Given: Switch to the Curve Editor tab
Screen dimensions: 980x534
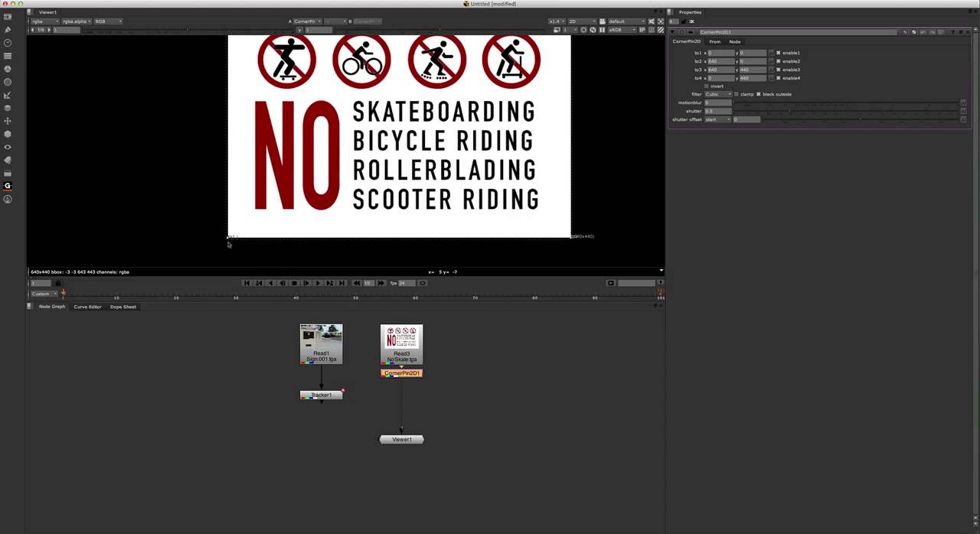Looking at the screenshot, I should (x=87, y=307).
